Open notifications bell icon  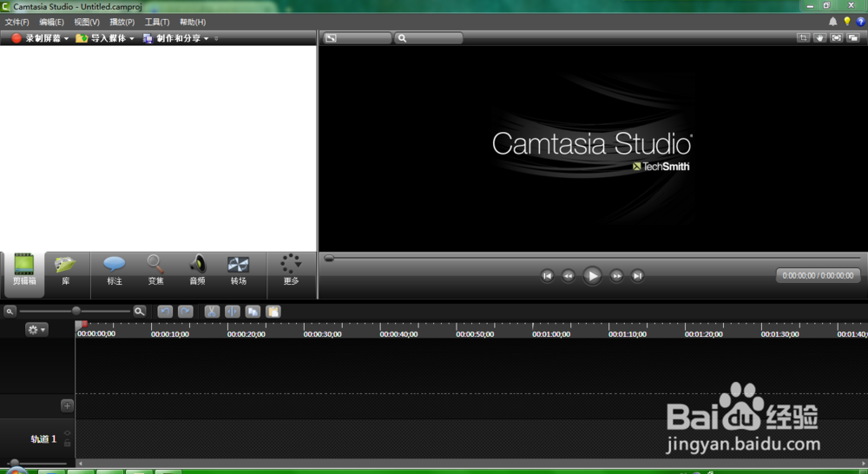[x=832, y=22]
